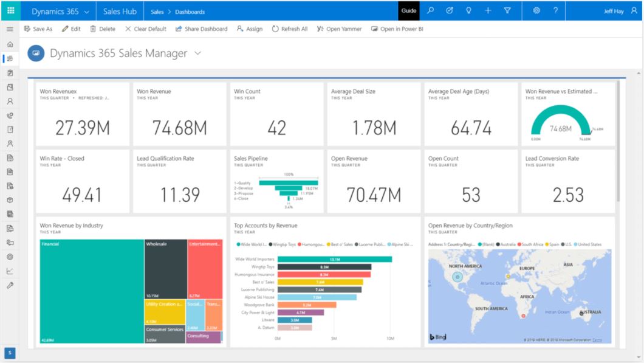The width and height of the screenshot is (644, 363).
Task: Click the Won Revenue 74.68M tile
Action: point(179,114)
